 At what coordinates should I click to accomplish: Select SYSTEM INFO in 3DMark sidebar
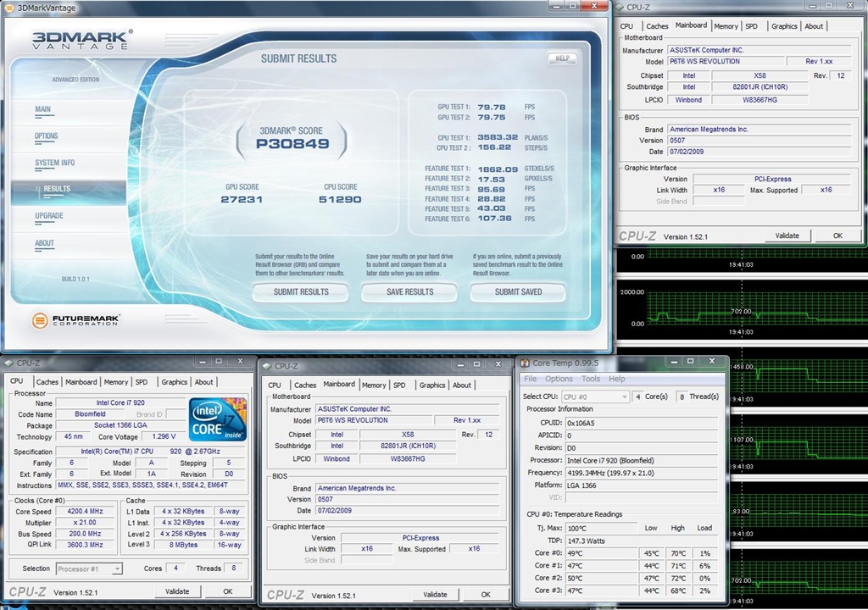pos(54,163)
